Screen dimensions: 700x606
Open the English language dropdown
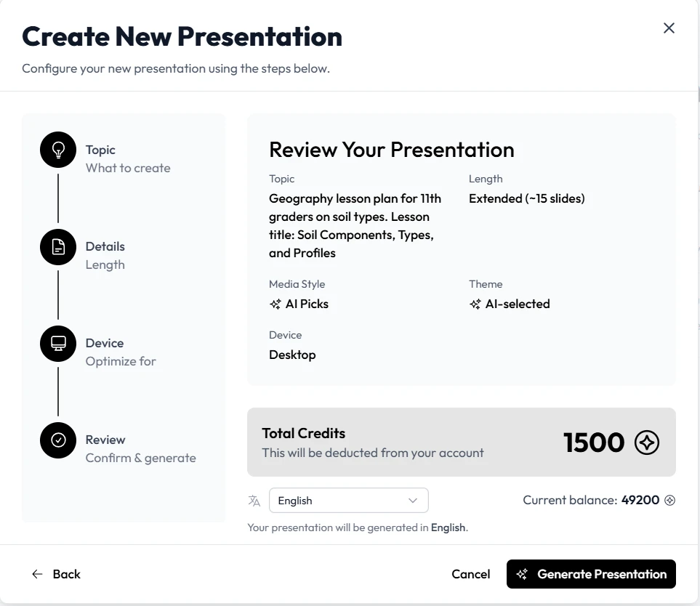[x=349, y=500]
